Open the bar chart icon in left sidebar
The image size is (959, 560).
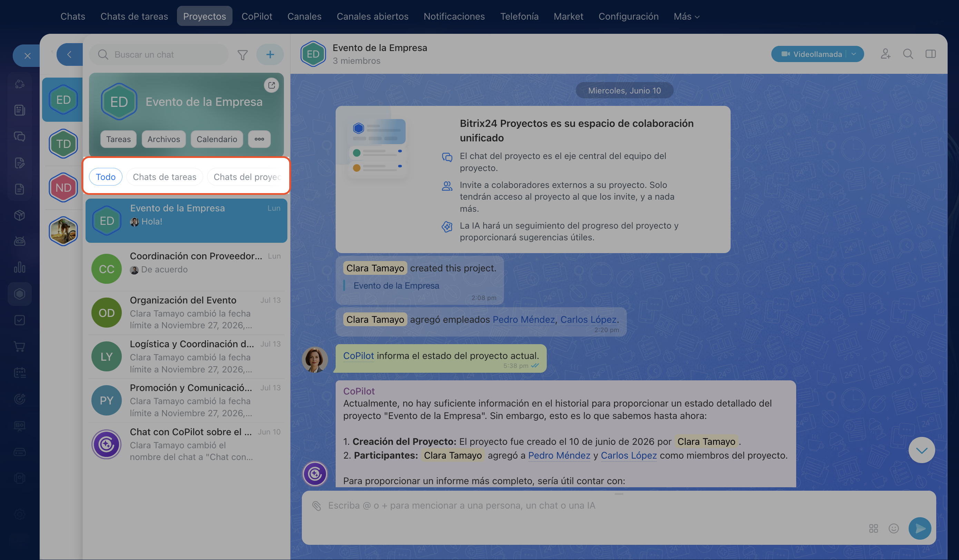click(20, 268)
